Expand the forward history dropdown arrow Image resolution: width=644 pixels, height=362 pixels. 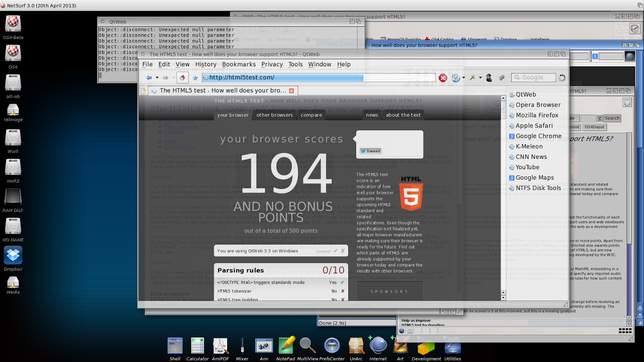pyautogui.click(x=173, y=78)
